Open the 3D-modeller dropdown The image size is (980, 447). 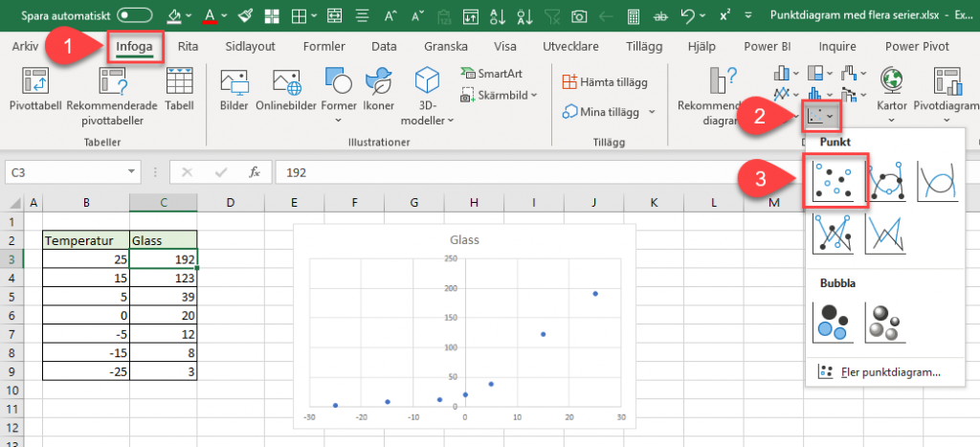(x=428, y=95)
